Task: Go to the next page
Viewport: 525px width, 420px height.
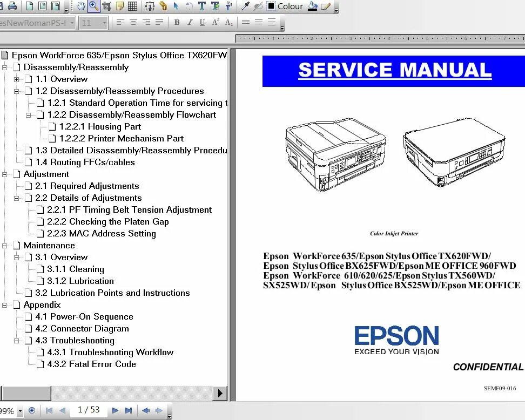Action: (x=115, y=410)
